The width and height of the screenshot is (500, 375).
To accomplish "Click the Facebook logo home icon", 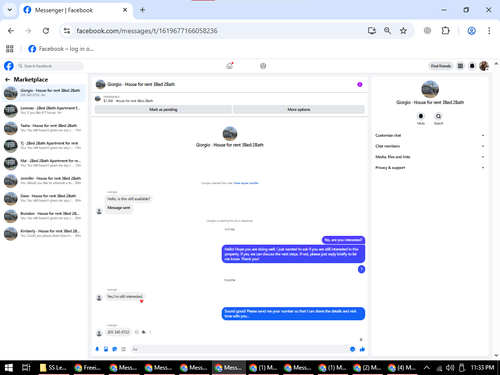I will point(9,66).
